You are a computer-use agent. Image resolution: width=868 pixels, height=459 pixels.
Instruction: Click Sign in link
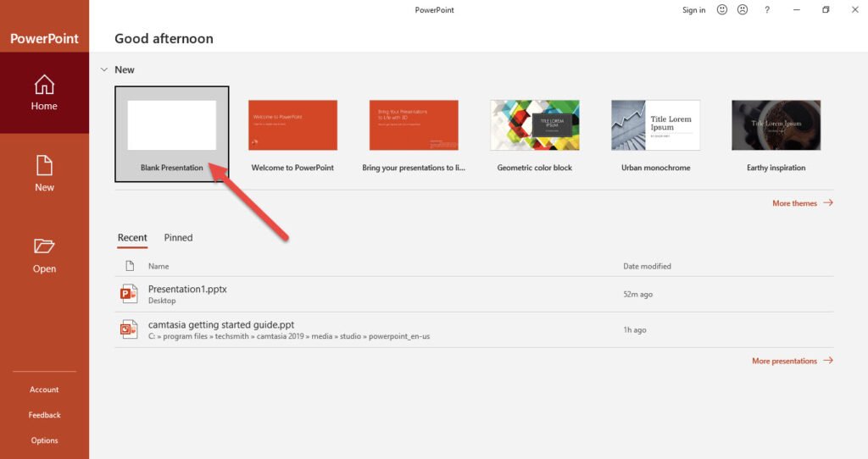693,10
